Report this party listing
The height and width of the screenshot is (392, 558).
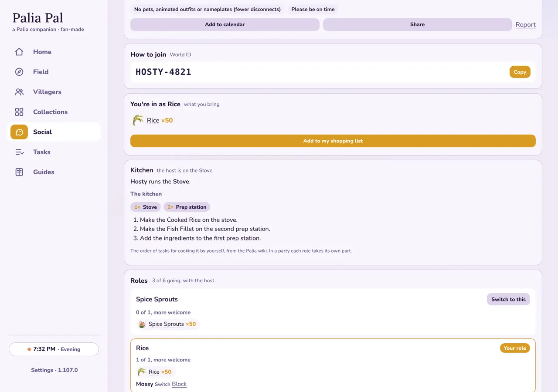(x=526, y=25)
